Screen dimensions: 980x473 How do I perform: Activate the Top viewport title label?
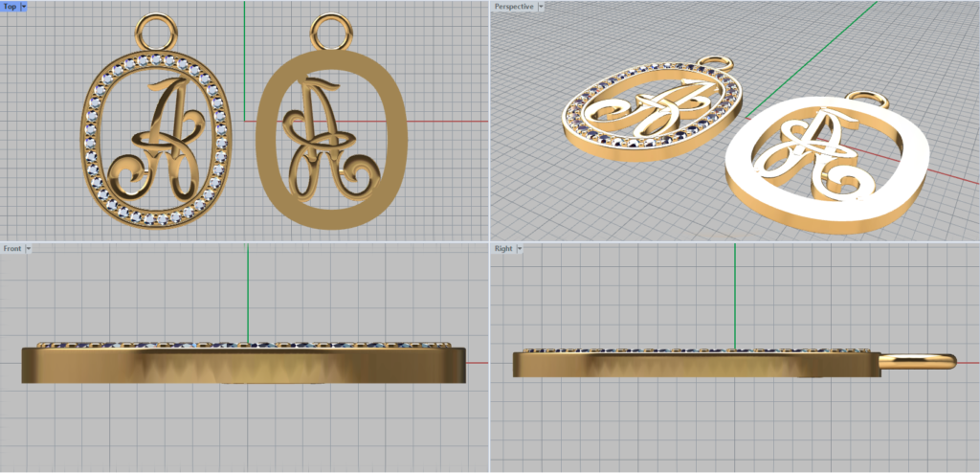click(x=10, y=7)
